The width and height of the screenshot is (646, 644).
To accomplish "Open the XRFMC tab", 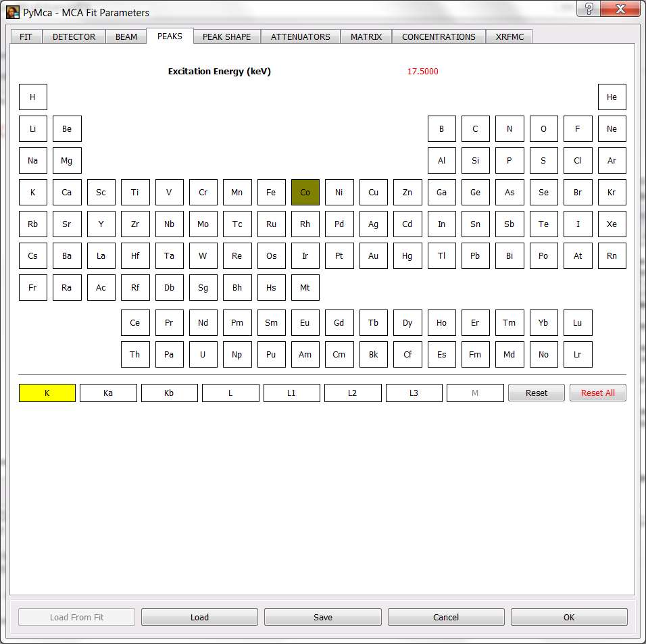I will tap(509, 36).
